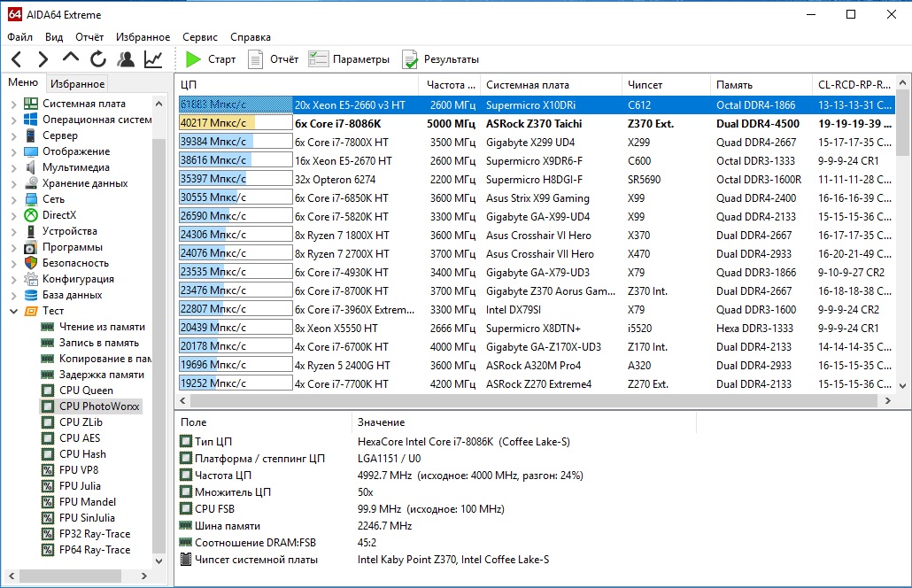Select the База данных database icon
Image resolution: width=912 pixels, height=588 pixels.
tap(31, 295)
